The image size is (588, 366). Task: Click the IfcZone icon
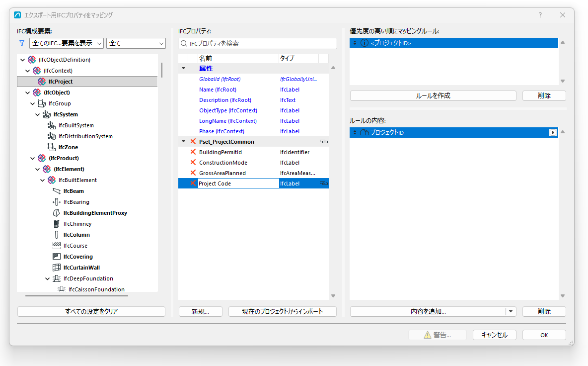click(x=52, y=147)
